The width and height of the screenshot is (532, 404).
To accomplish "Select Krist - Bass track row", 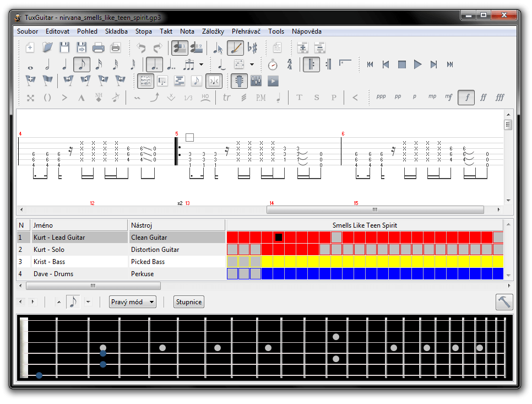I will click(x=121, y=262).
